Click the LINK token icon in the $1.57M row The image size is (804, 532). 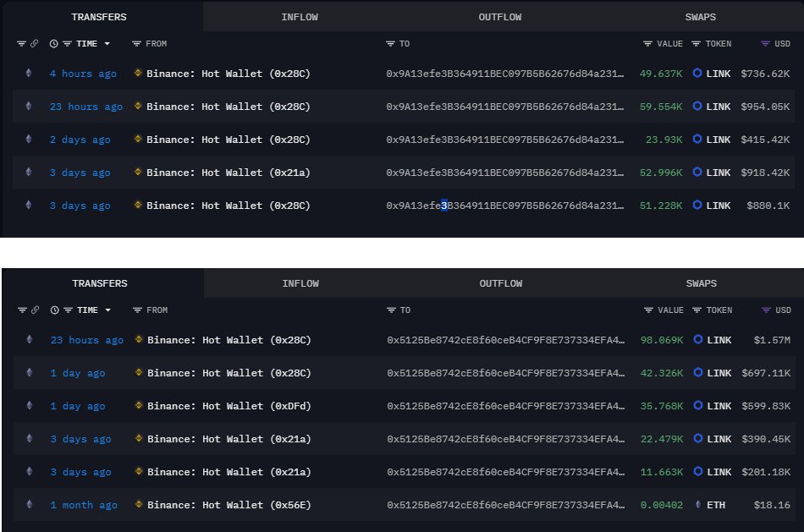pyautogui.click(x=697, y=340)
